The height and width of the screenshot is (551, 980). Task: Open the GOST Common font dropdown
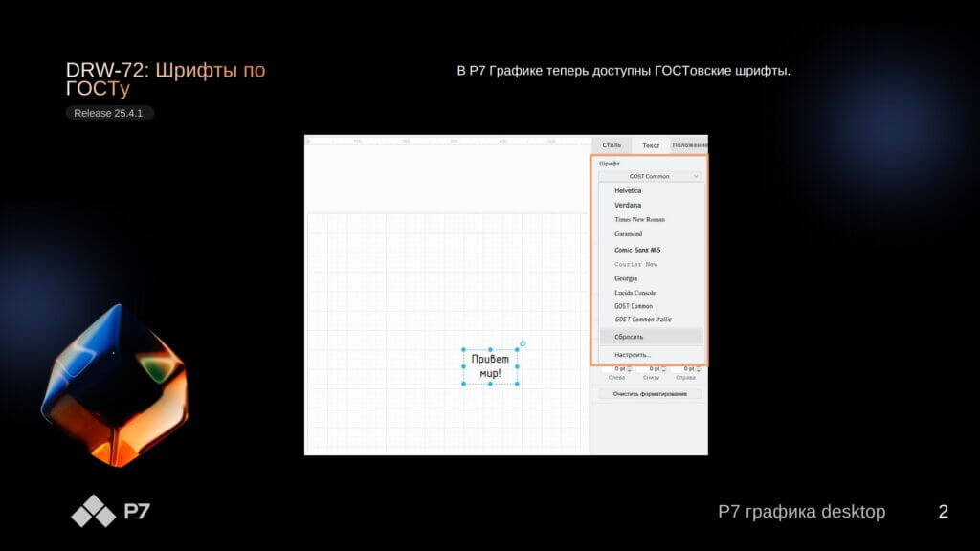(650, 176)
